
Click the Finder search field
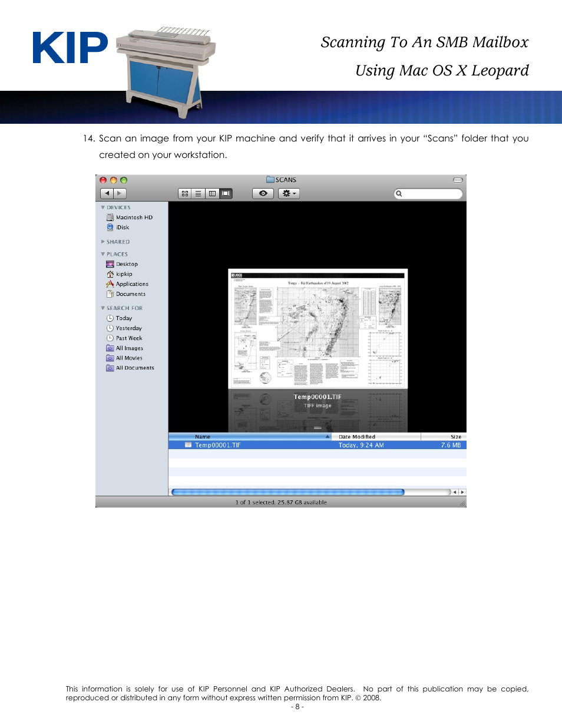[x=428, y=193]
